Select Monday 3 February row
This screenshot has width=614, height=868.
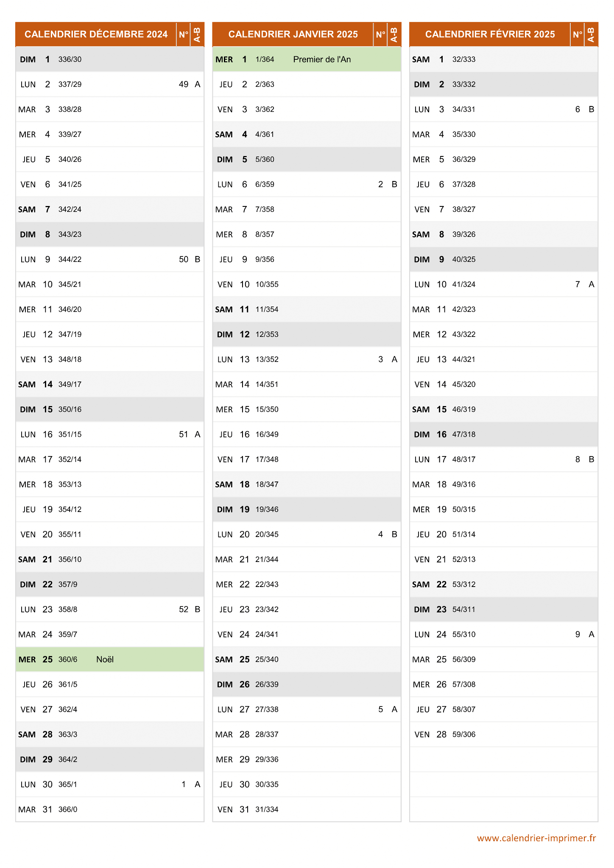pyautogui.click(x=504, y=109)
